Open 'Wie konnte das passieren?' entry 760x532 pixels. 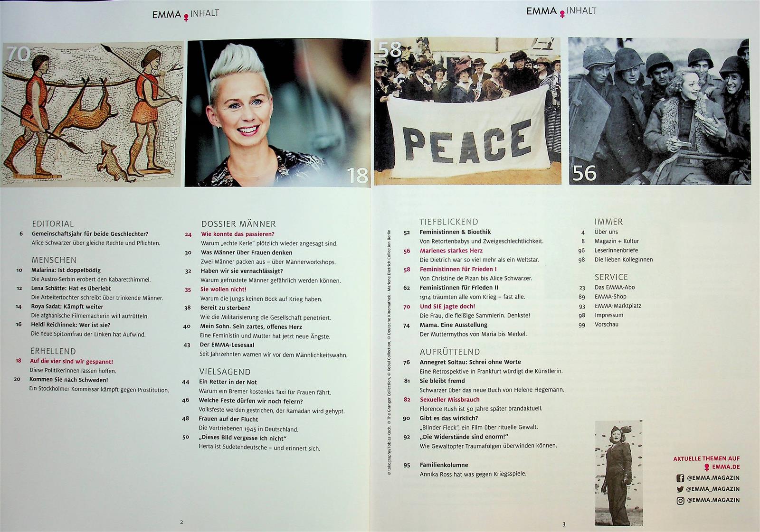[x=238, y=234]
